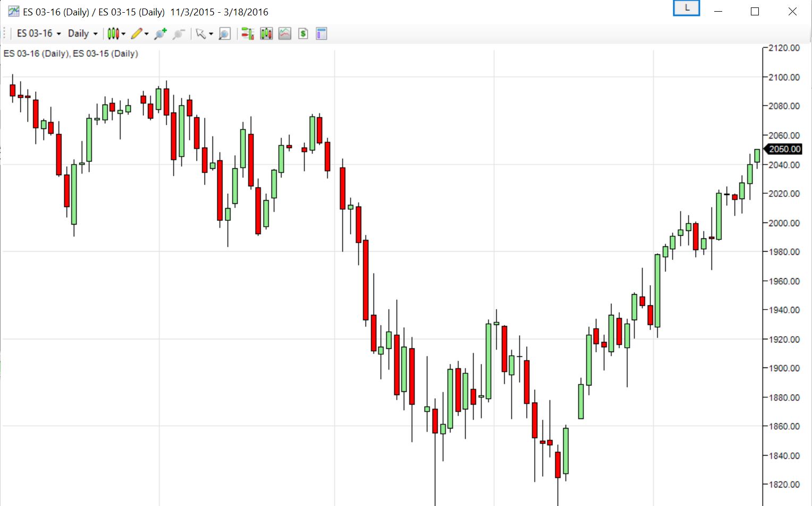Viewport: 812px width, 506px height.
Task: Click the 2000.00 price axis label
Action: [x=784, y=223]
